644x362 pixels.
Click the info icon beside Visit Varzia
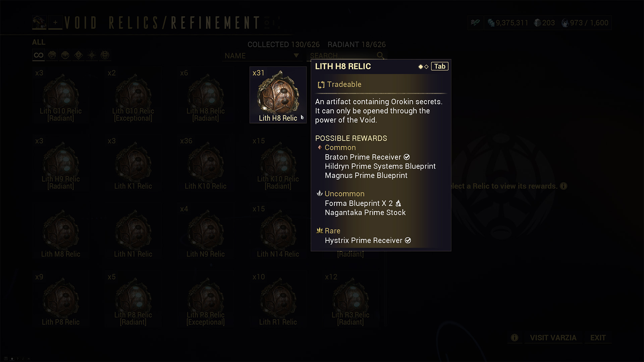click(515, 338)
